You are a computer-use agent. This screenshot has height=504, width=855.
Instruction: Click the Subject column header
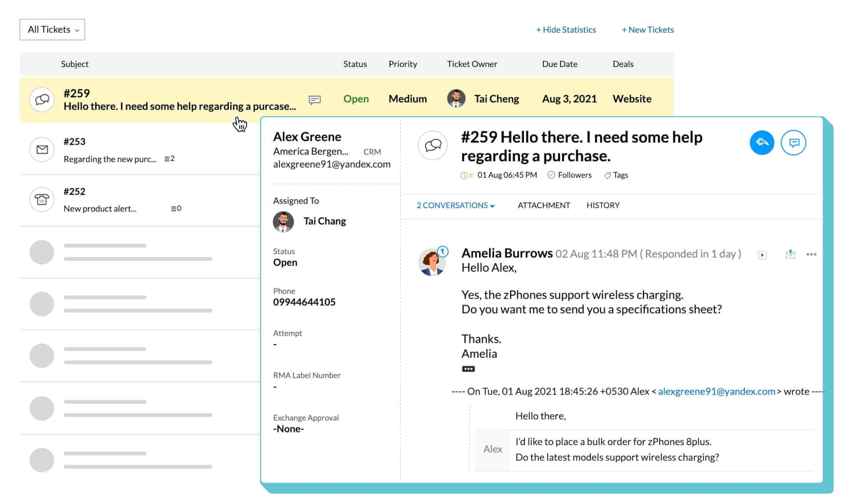[75, 64]
